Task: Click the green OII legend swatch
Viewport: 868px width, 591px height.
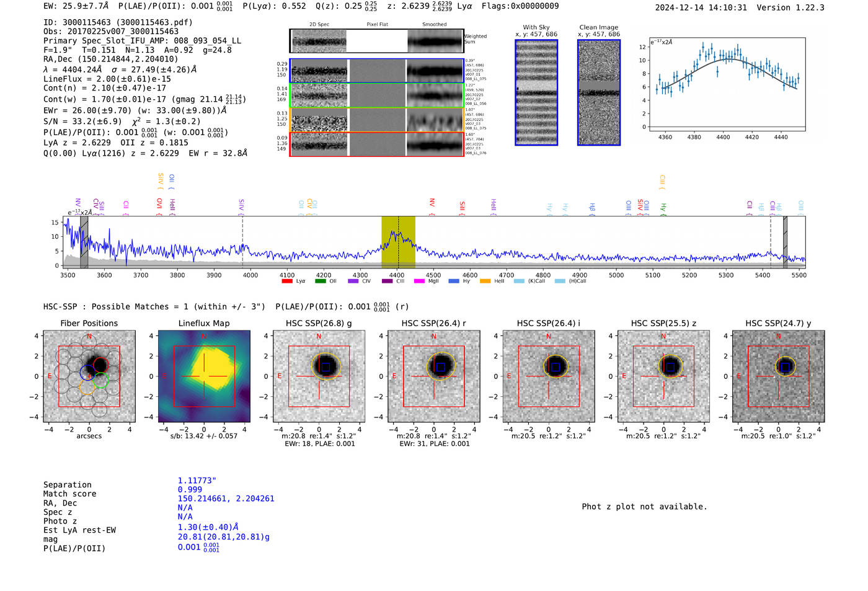Action: point(320,282)
